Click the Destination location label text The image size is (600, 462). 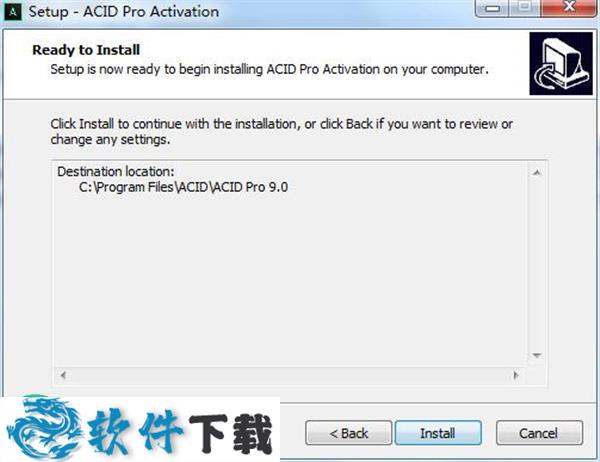(x=116, y=171)
